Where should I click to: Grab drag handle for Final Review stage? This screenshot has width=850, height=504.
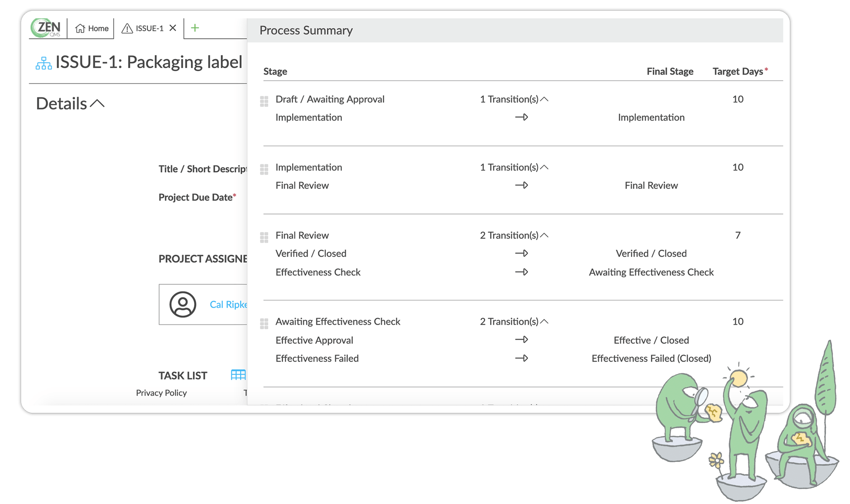pyautogui.click(x=264, y=237)
